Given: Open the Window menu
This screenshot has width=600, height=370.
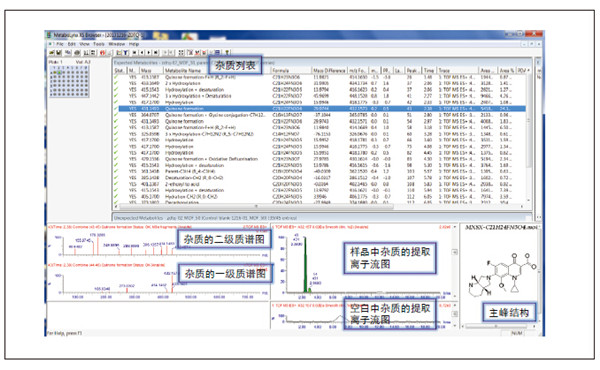Looking at the screenshot, I should tap(117, 44).
